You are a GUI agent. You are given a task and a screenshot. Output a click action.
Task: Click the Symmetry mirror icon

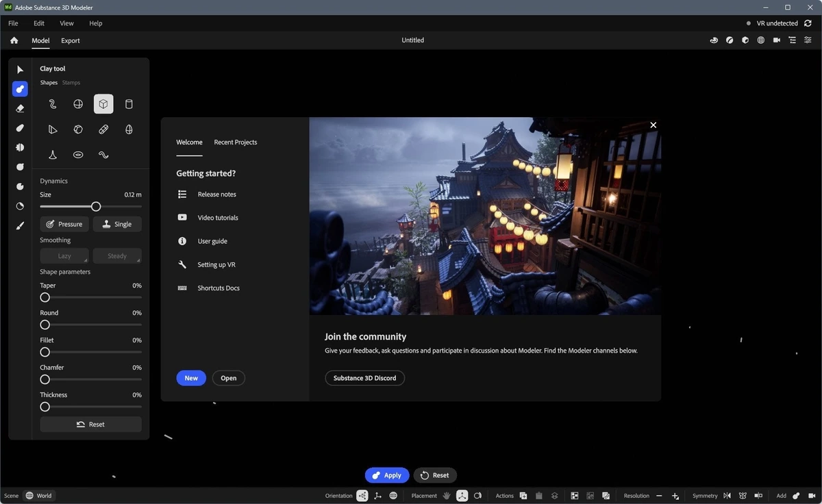click(727, 496)
